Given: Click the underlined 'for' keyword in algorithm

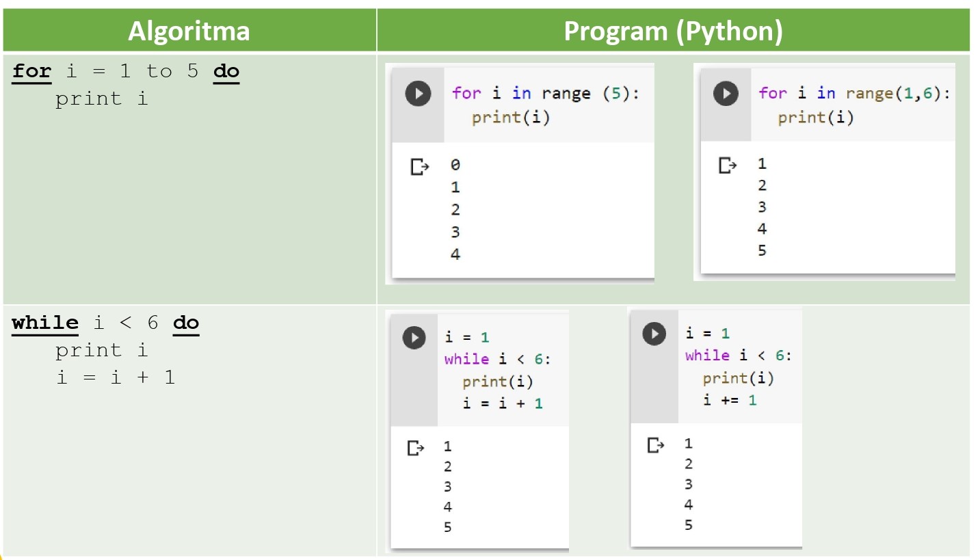Looking at the screenshot, I should click(x=31, y=71).
